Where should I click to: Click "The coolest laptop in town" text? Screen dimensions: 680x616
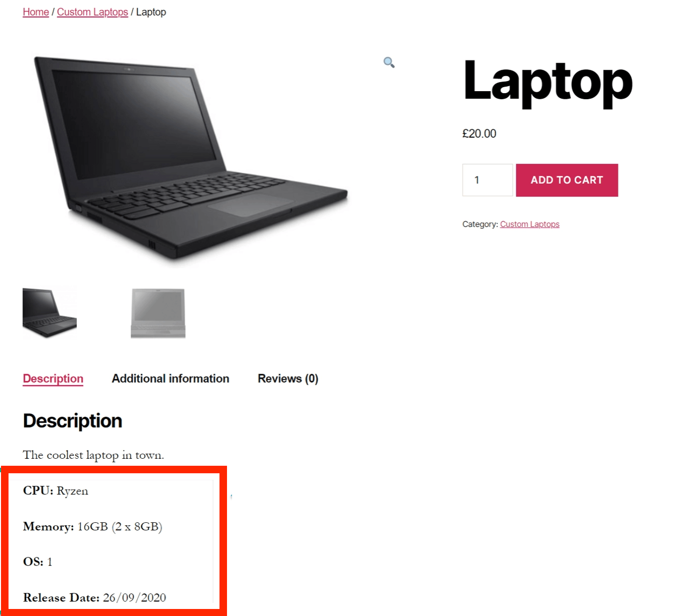pos(94,455)
